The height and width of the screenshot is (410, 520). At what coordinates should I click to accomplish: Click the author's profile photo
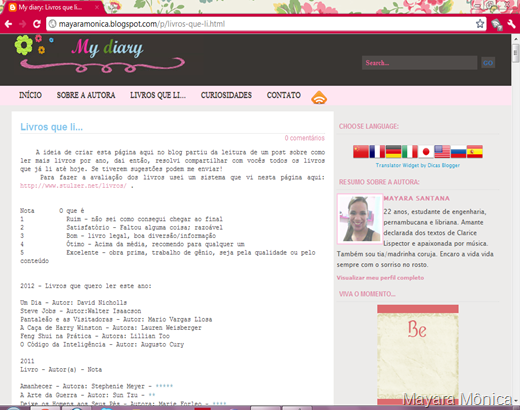360,219
